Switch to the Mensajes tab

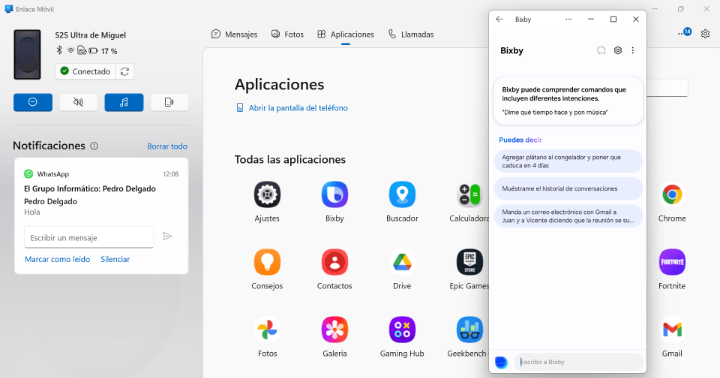point(234,34)
